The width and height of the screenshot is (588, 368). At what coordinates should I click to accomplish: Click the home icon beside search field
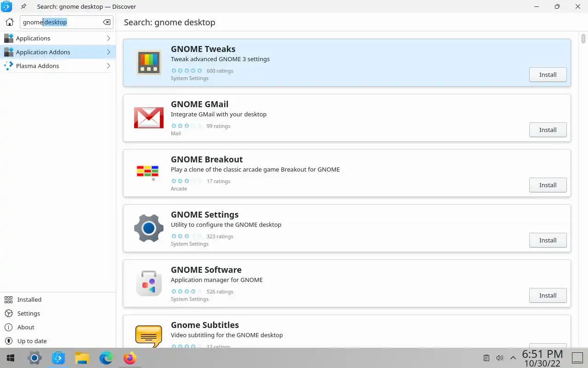pyautogui.click(x=10, y=22)
